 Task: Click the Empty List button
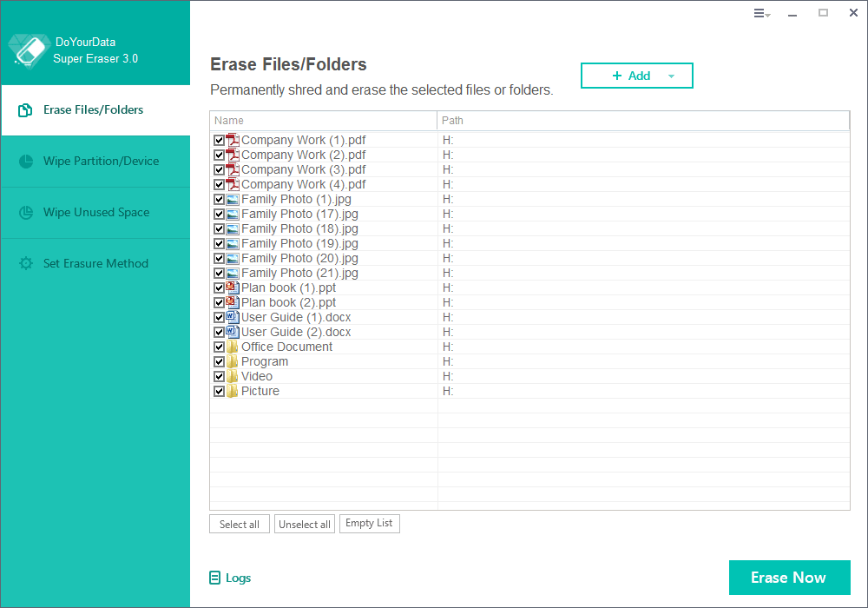point(369,523)
